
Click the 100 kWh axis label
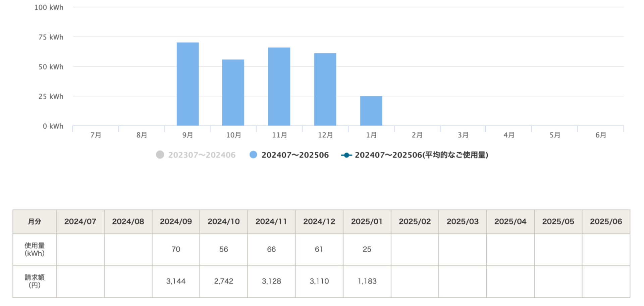49,7
